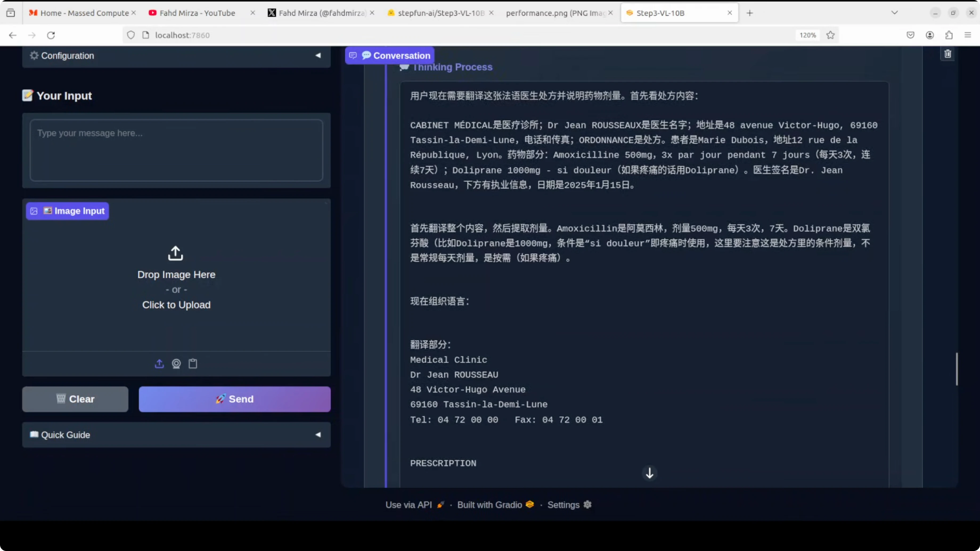Open the Firefox extensions puzzle icon
The image size is (980, 551).
949,35
